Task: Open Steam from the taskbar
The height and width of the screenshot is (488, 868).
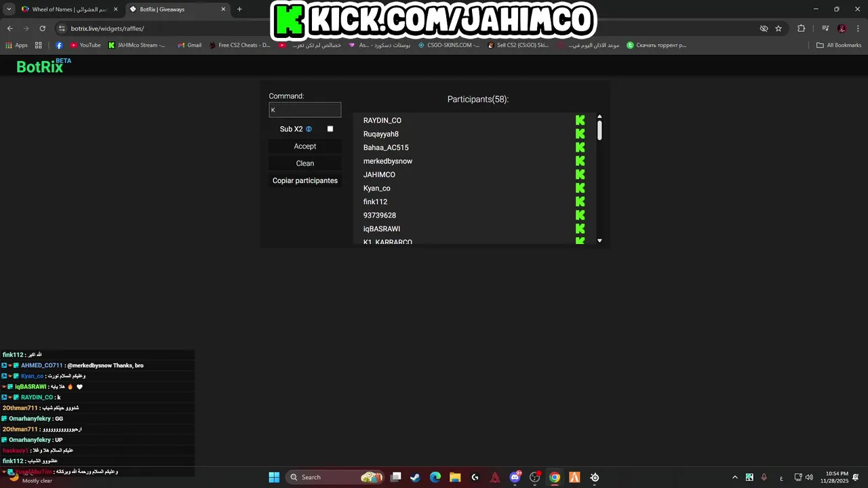Action: coord(415,477)
